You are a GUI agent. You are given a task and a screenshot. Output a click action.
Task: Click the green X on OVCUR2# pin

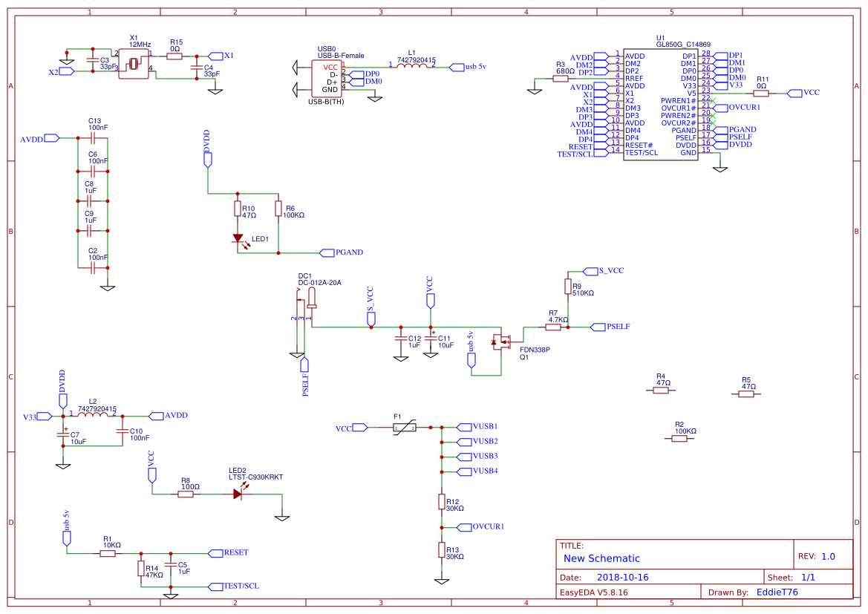click(x=712, y=123)
